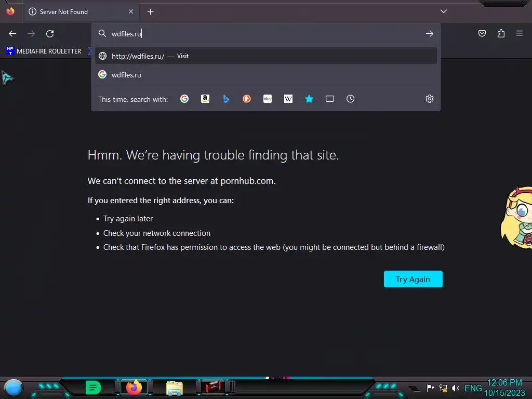Click the Firefox taskbar icon
Viewport: 532px width, 399px height.
point(134,388)
